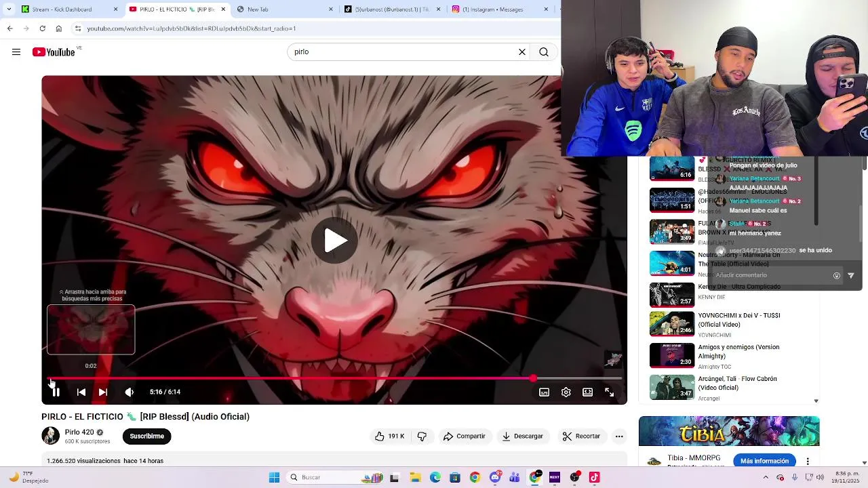Image resolution: width=868 pixels, height=488 pixels.
Task: Open Compartir share dialog
Action: point(465,436)
